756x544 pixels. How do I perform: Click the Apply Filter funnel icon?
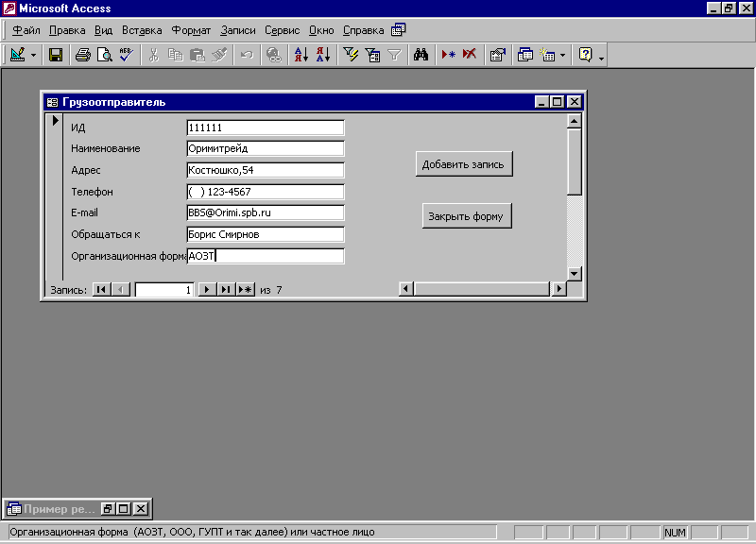click(394, 55)
